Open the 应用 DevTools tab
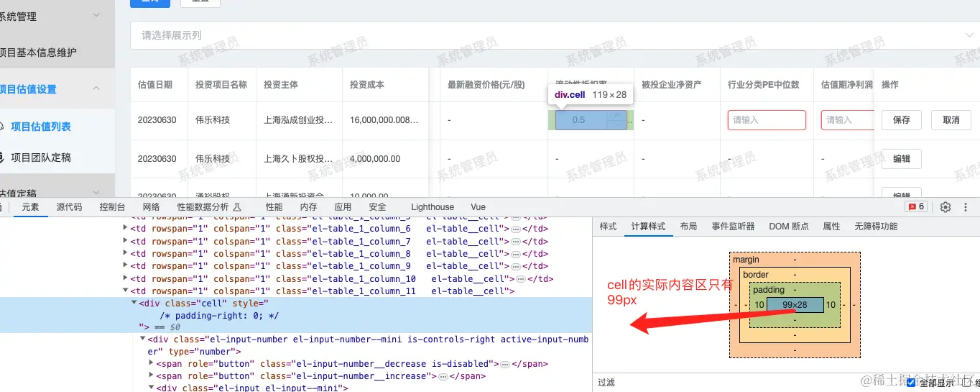980x392 pixels. coord(343,207)
